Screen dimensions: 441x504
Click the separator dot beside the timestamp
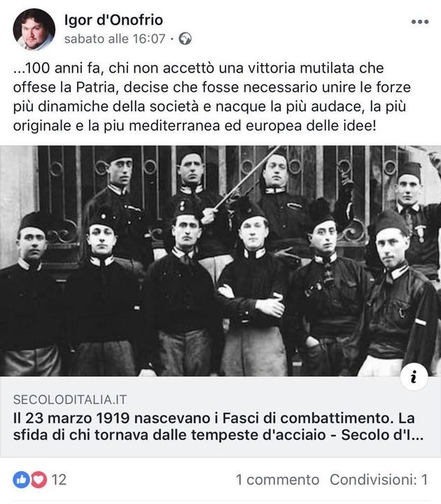172,39
